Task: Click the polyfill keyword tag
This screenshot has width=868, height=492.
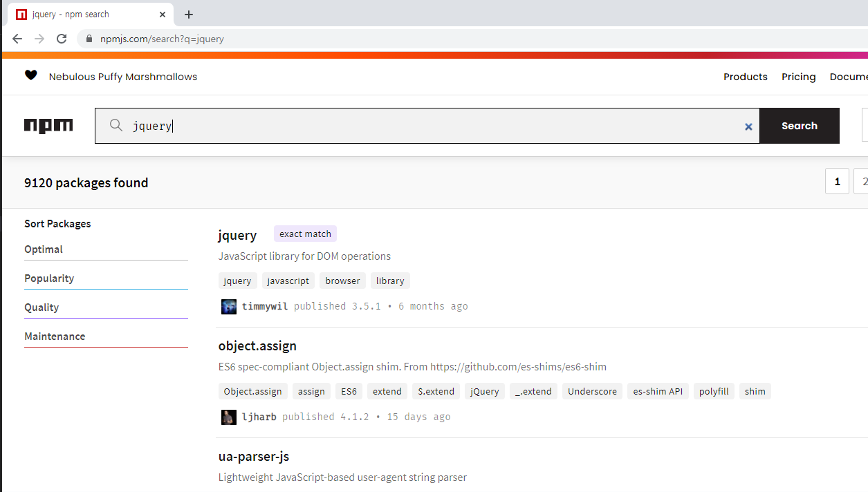Action: (x=714, y=391)
